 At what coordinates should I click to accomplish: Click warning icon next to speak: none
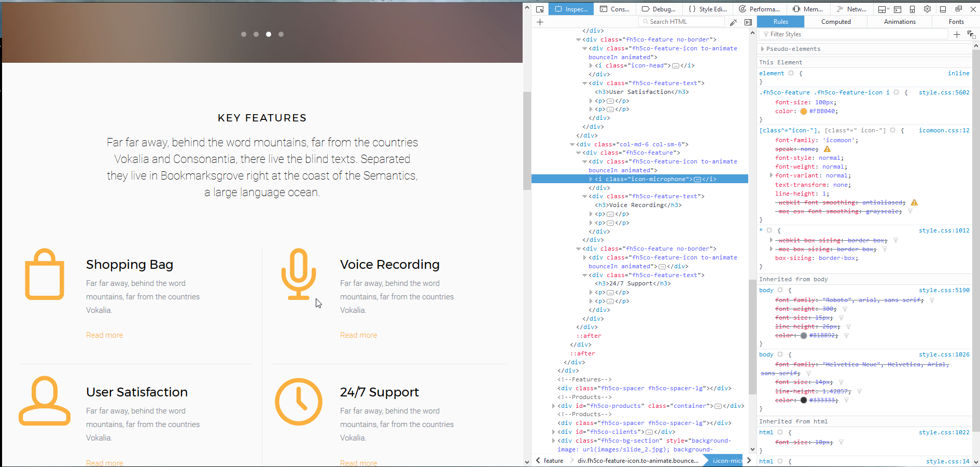[827, 149]
